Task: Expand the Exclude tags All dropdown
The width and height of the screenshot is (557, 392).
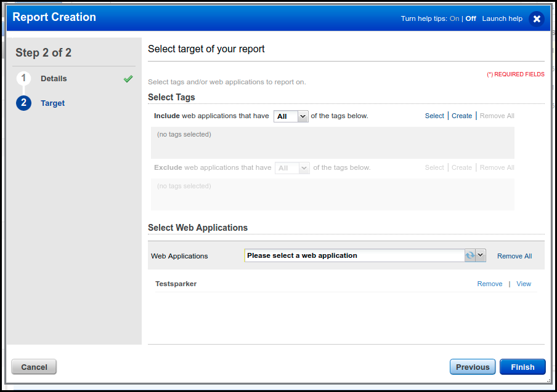Action: click(291, 167)
